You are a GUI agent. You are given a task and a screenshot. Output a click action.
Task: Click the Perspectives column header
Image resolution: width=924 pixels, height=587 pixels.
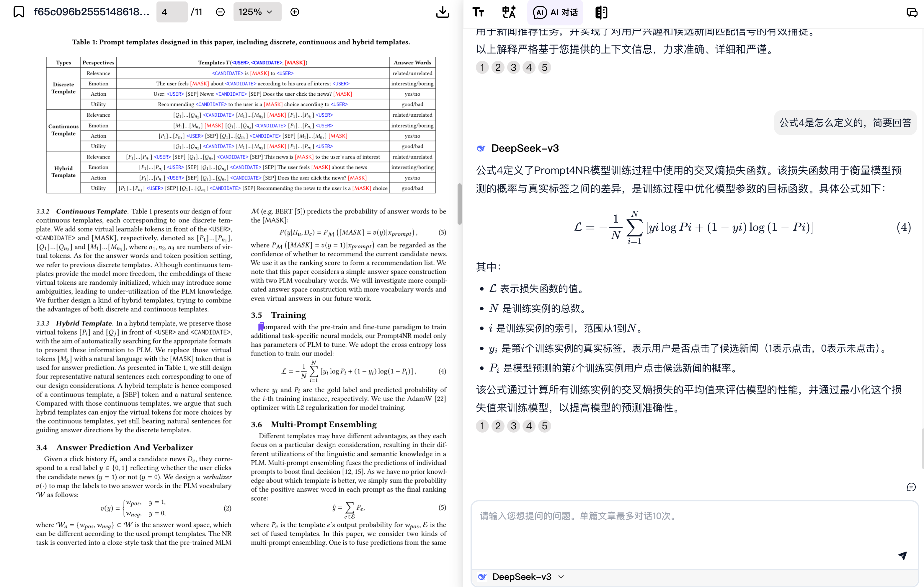[x=98, y=63]
